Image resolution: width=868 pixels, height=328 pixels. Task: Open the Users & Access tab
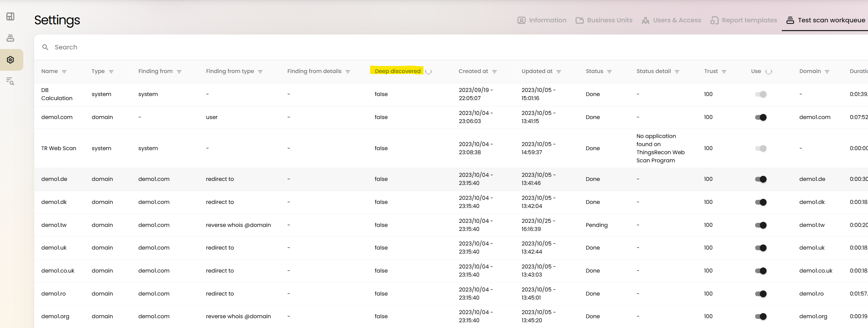coord(671,20)
